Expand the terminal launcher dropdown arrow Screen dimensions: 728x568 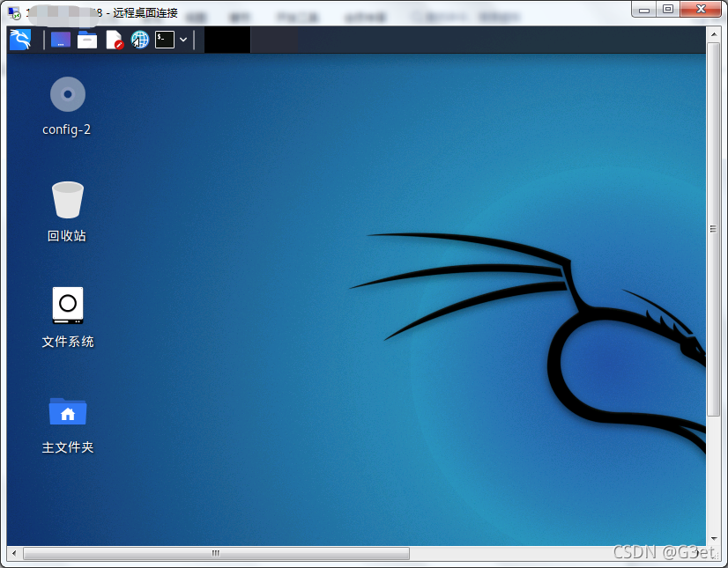pyautogui.click(x=183, y=40)
